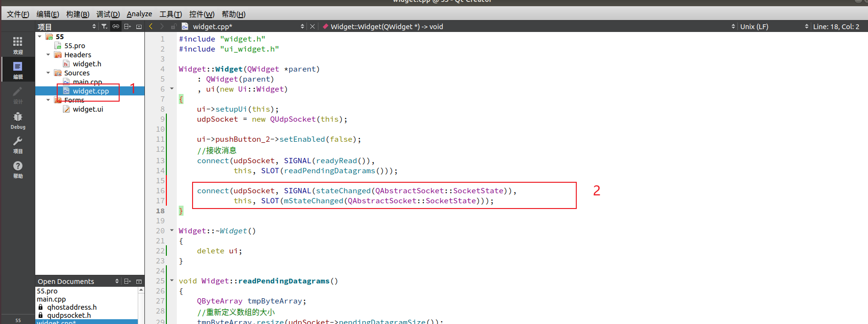868x324 pixels.
Task: Select main.cpp in the Open Documents list
Action: (51, 299)
